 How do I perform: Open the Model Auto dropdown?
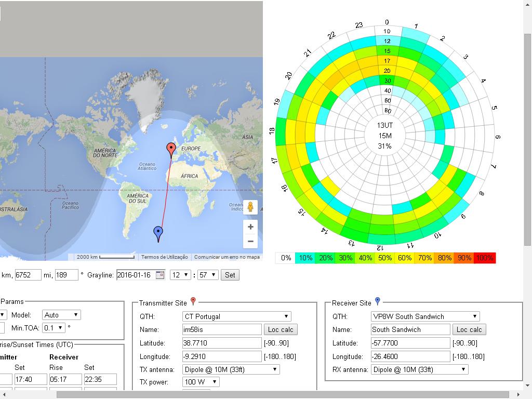[x=61, y=315]
